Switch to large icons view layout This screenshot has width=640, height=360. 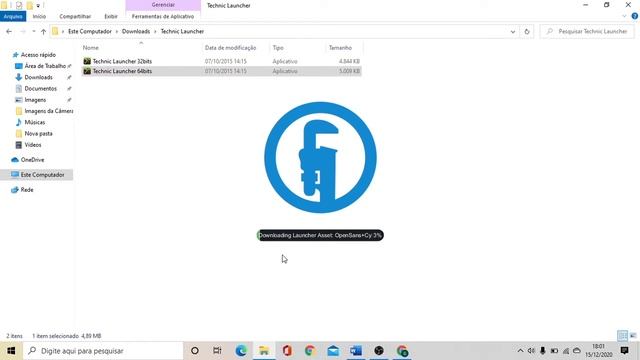click(x=633, y=336)
